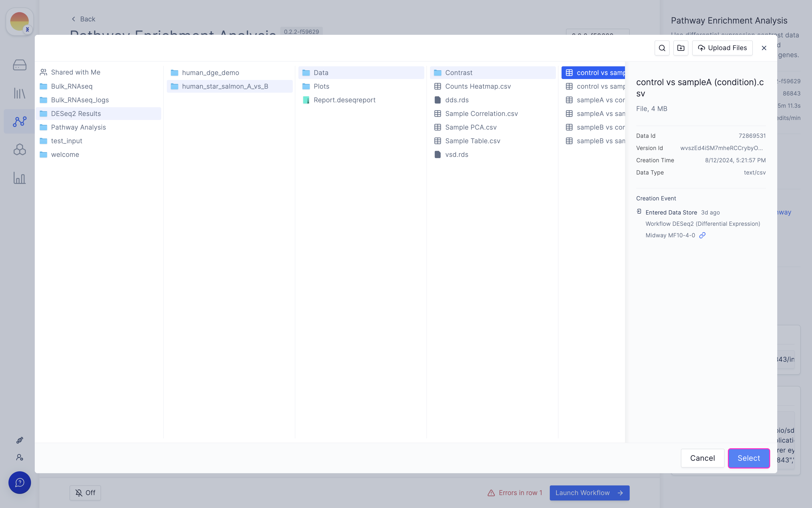Click the Back link
812x508 pixels.
click(83, 19)
